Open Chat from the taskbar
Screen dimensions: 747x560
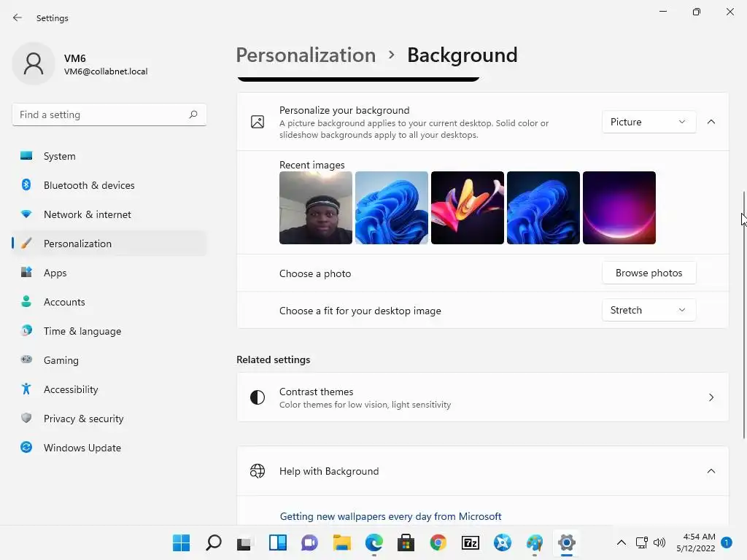click(309, 542)
